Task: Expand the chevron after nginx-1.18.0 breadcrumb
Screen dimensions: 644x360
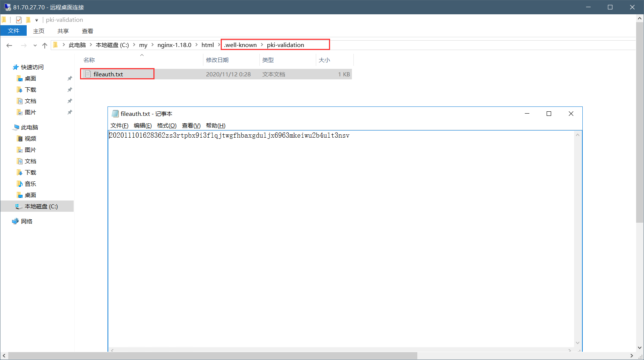Action: click(196, 45)
